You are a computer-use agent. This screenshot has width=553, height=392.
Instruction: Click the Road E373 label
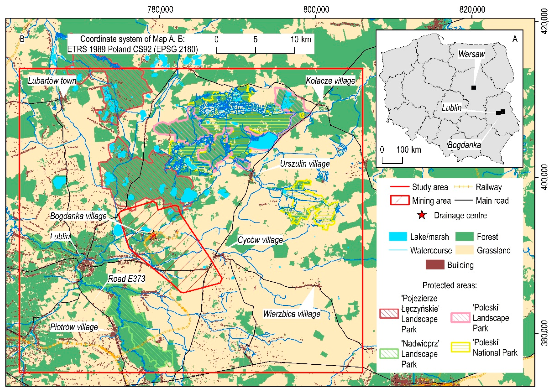(126, 279)
